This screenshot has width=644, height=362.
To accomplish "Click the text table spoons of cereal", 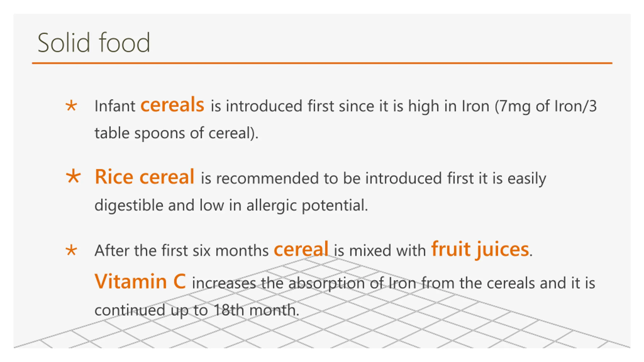I will coord(176,133).
